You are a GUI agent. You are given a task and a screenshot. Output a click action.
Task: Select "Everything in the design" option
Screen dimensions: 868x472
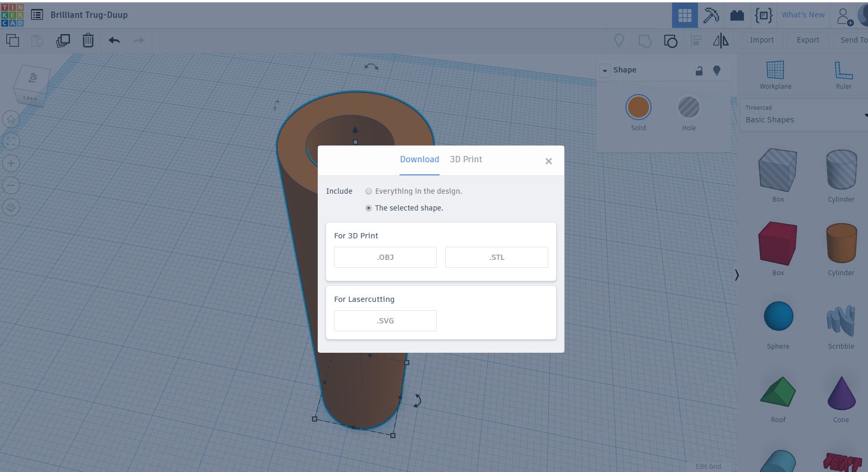click(414, 191)
